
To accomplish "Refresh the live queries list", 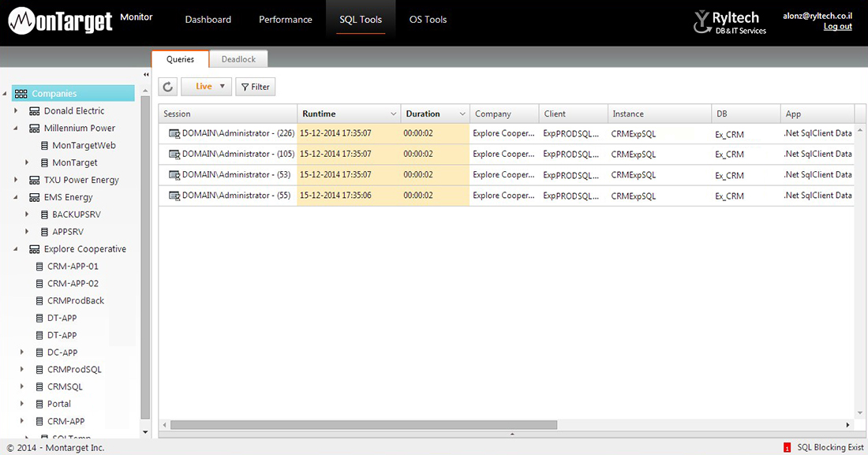I will tap(168, 87).
